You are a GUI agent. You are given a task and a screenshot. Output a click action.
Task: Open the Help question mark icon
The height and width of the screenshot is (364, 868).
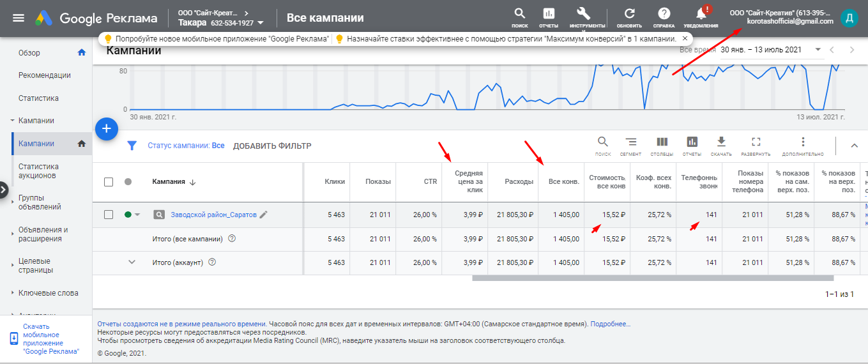[664, 14]
